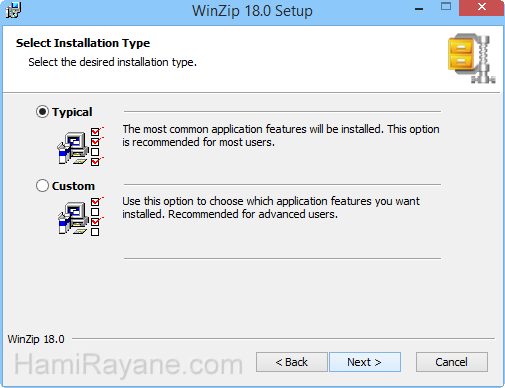The height and width of the screenshot is (388, 505).
Task: Click the 'most common application features' description
Action: click(x=281, y=136)
